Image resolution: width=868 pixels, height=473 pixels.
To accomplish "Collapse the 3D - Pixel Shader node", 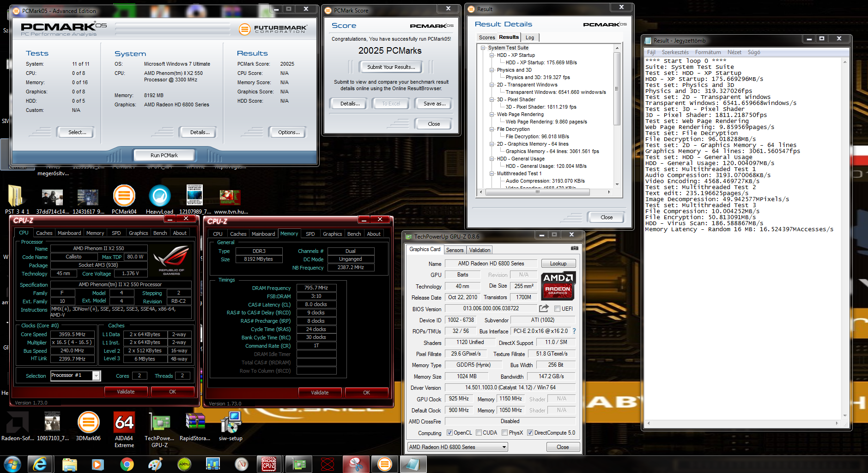I will coord(492,99).
